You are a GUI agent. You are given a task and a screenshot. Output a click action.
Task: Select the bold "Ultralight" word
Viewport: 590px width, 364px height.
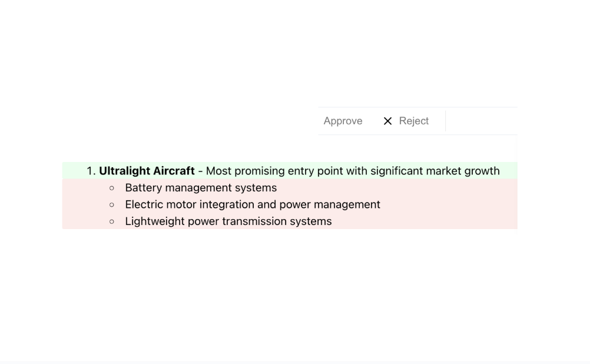pyautogui.click(x=125, y=171)
